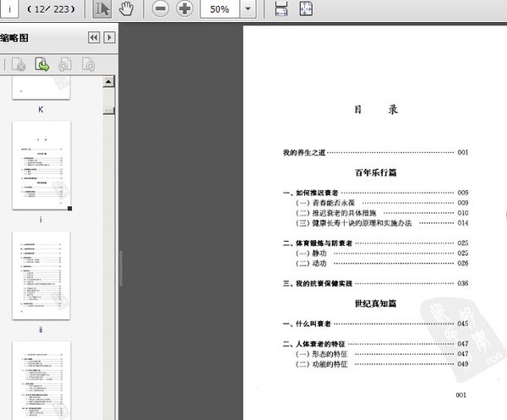This screenshot has width=507, height=420.
Task: Click the 50% zoom level field
Action: 220,8
